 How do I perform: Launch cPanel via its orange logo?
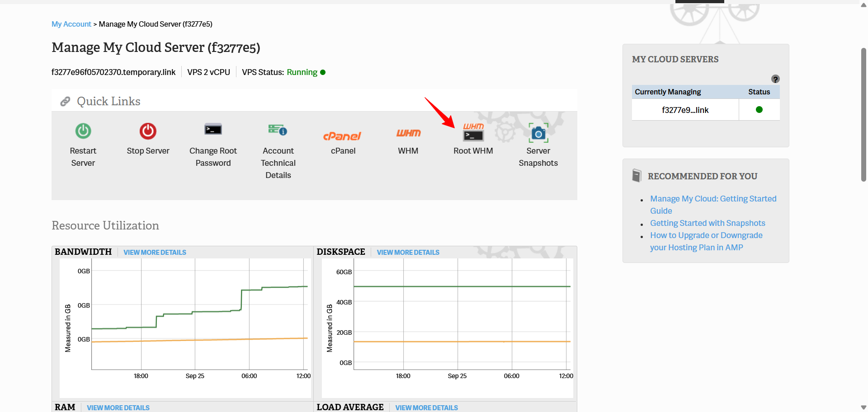[x=342, y=136]
